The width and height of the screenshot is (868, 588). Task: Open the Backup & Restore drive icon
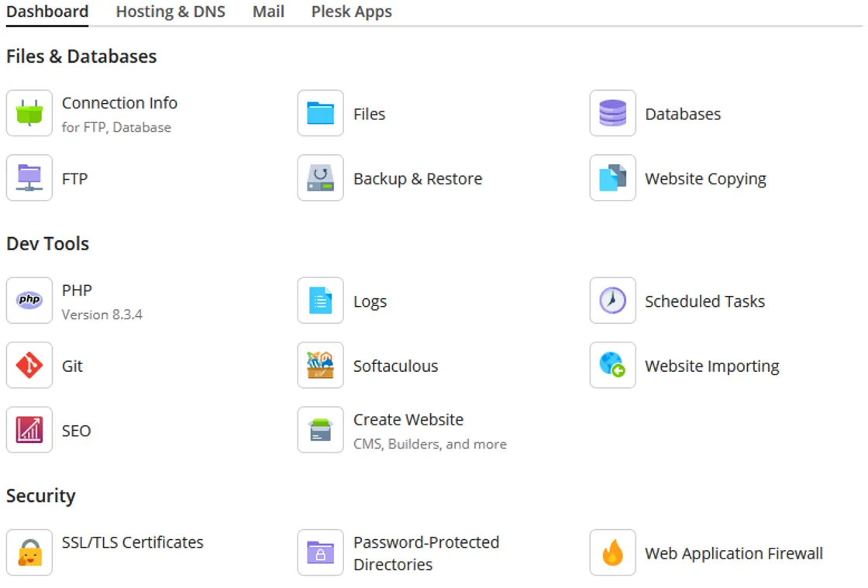pyautogui.click(x=321, y=178)
